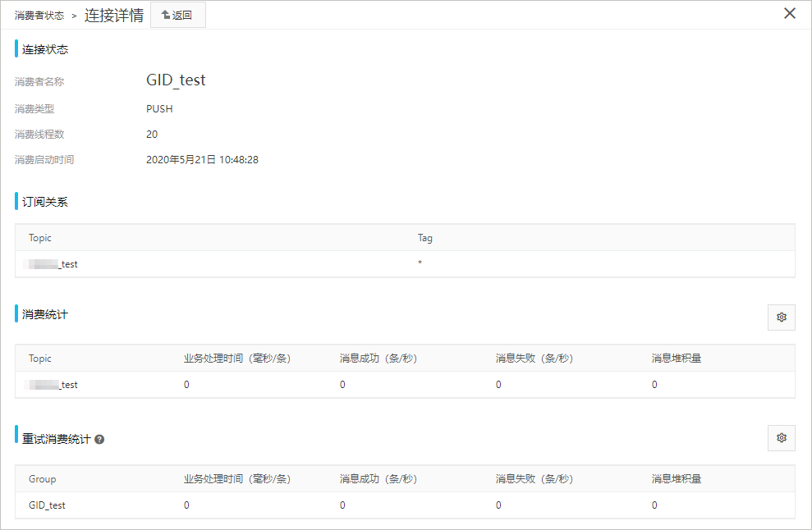Click GID_test row in 重试消费统计 table
Image resolution: width=812 pixels, height=530 pixels.
pos(405,505)
